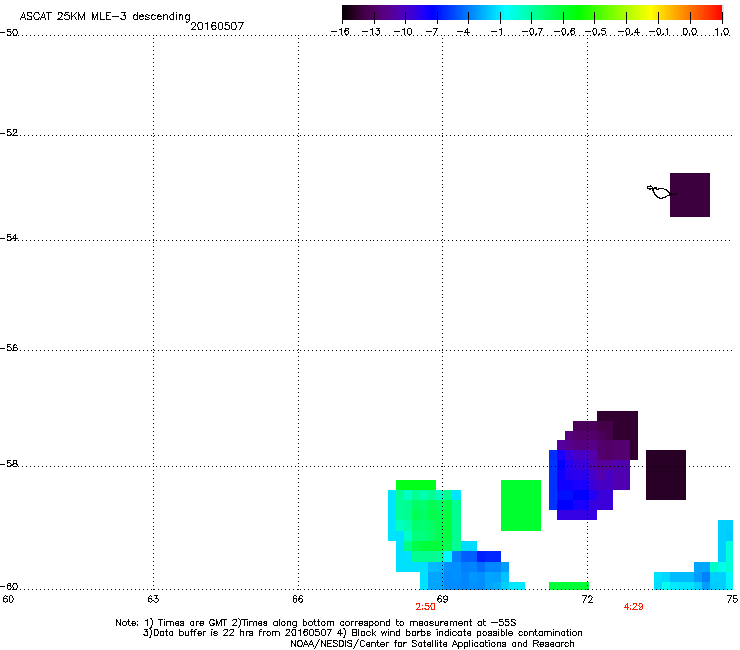Click the latitude label -58
The width and height of the screenshot is (740, 650).
click(9, 464)
